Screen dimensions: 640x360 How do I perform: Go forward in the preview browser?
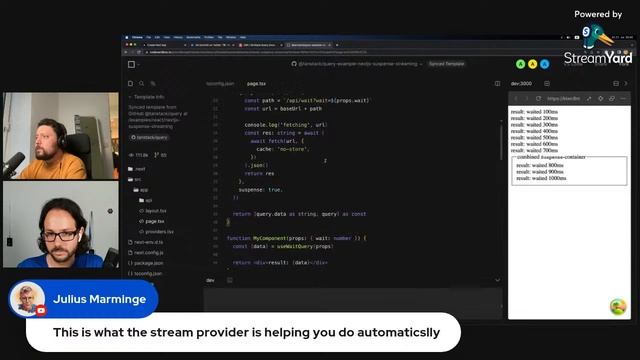pyautogui.click(x=527, y=99)
